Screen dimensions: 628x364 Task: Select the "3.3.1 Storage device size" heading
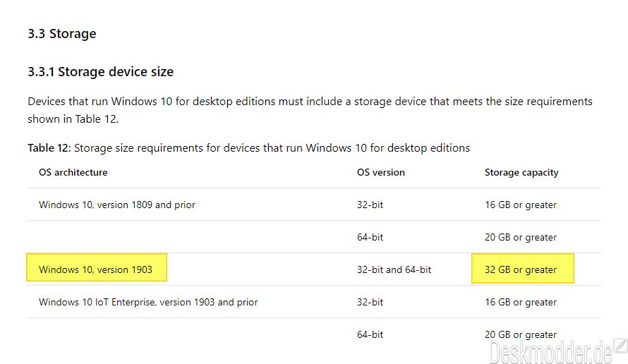coord(100,72)
